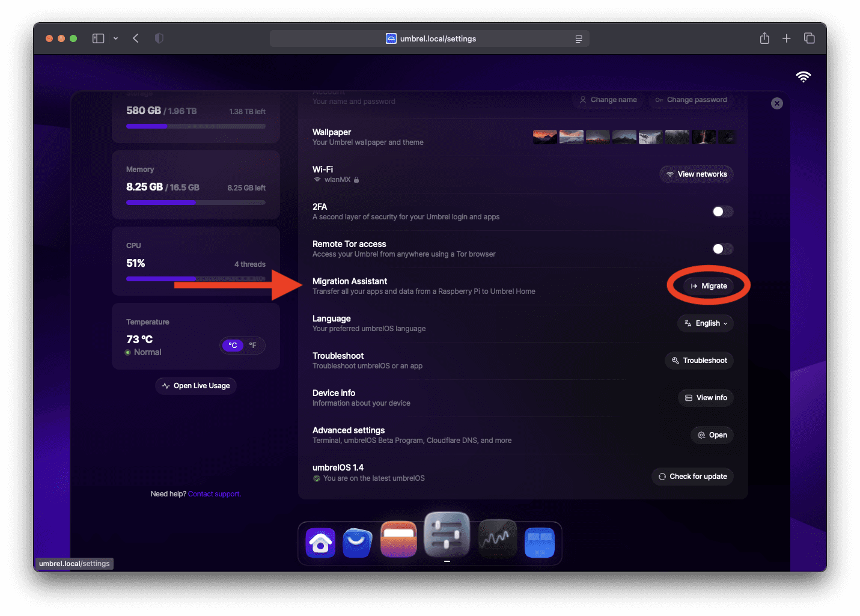Close the settings panel with the X
860x616 pixels.
(777, 103)
